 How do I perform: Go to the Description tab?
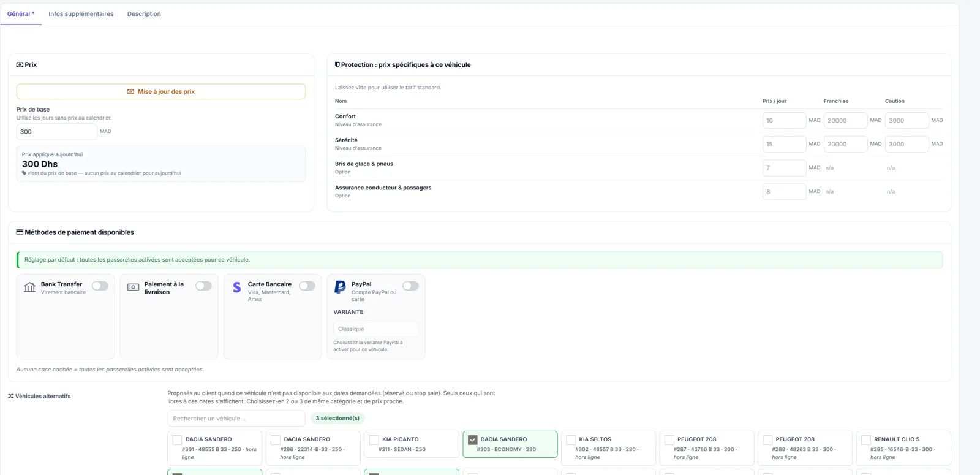tap(144, 13)
